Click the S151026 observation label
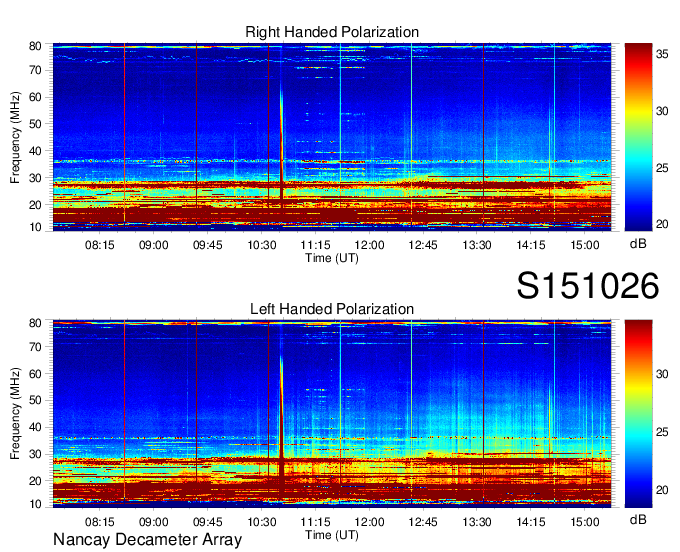Image resolution: width=680 pixels, height=552 pixels. coord(588,285)
